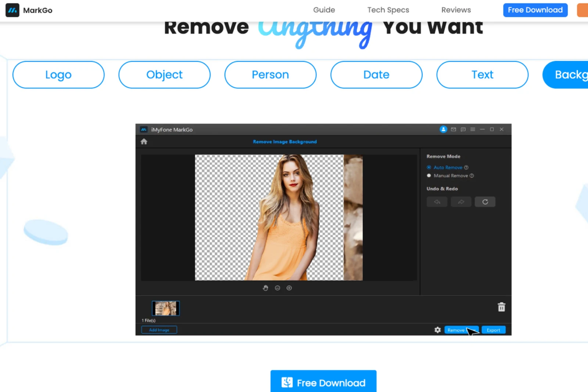Open the Tech Specs menu item
The height and width of the screenshot is (392, 588).
click(x=388, y=10)
